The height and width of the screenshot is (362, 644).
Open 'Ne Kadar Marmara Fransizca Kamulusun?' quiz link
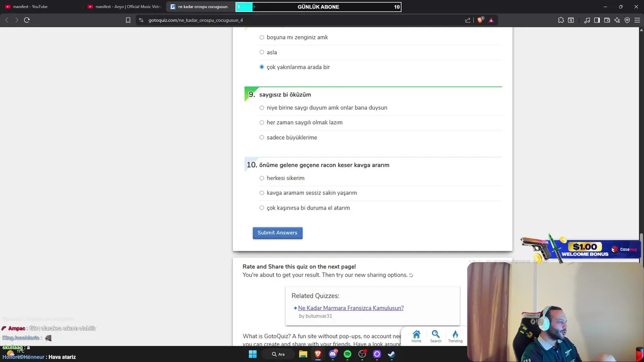[x=351, y=308]
